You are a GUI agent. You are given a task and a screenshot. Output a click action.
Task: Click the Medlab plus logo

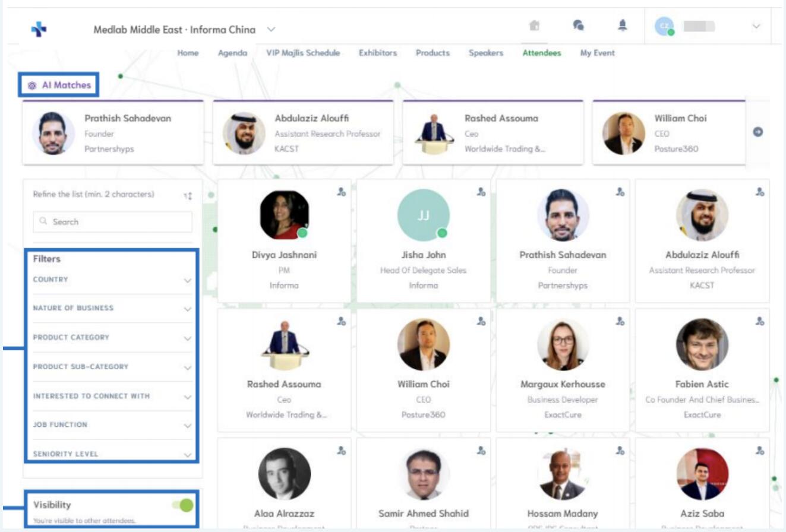tap(39, 29)
